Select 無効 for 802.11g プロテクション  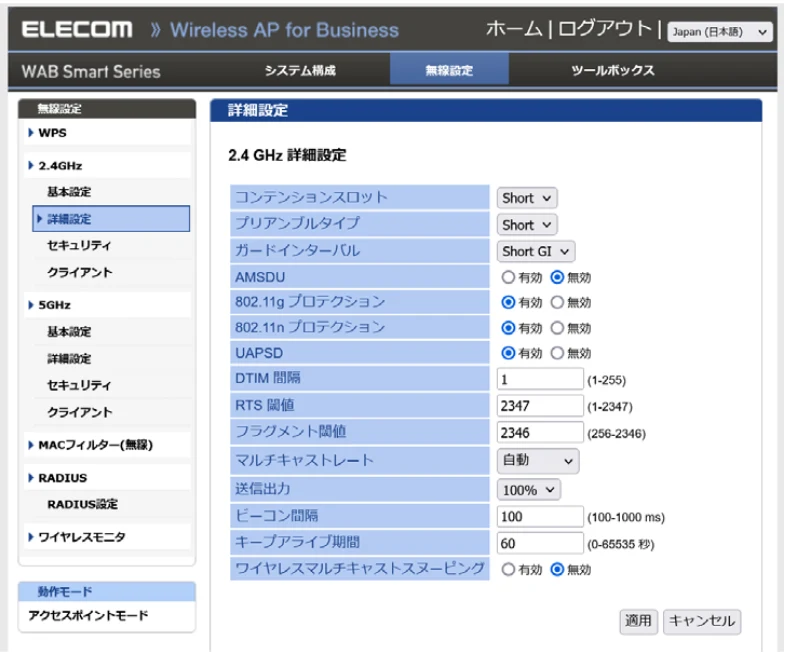pyautogui.click(x=557, y=302)
